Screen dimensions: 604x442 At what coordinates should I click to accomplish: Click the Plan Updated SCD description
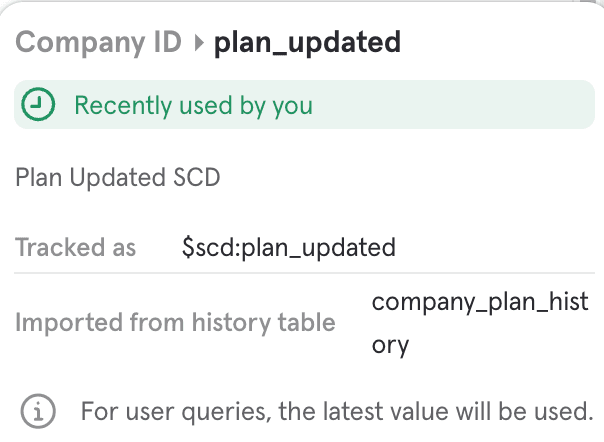click(x=118, y=178)
